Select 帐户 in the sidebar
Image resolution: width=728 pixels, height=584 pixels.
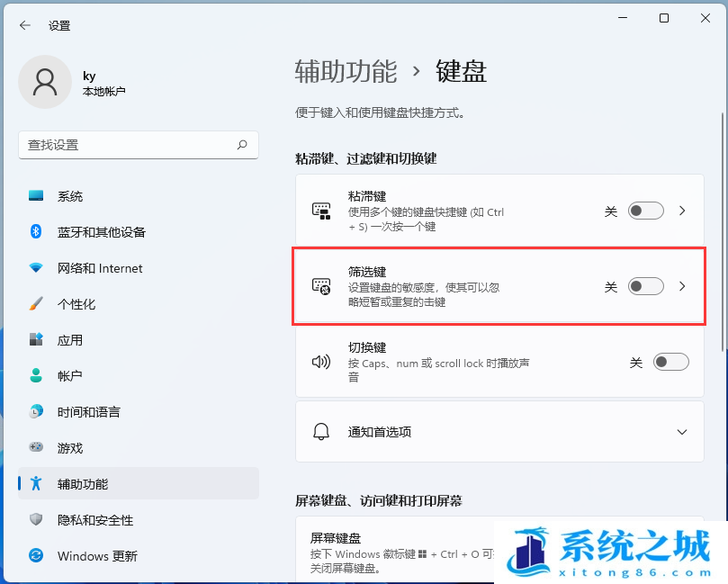pos(139,375)
